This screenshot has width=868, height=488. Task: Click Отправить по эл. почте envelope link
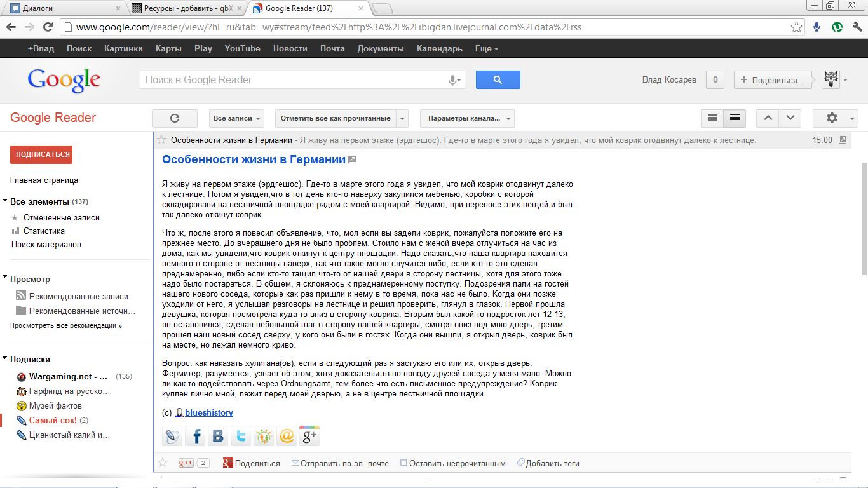pos(340,463)
